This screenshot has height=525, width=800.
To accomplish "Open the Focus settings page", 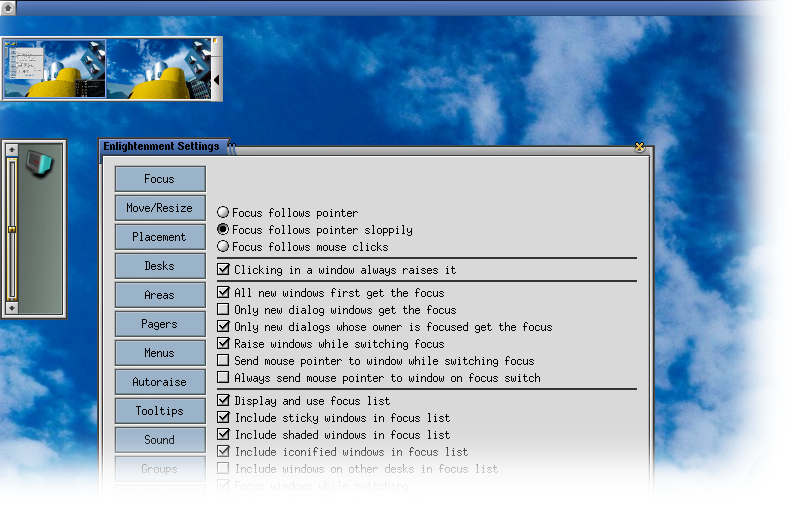I will click(x=160, y=179).
